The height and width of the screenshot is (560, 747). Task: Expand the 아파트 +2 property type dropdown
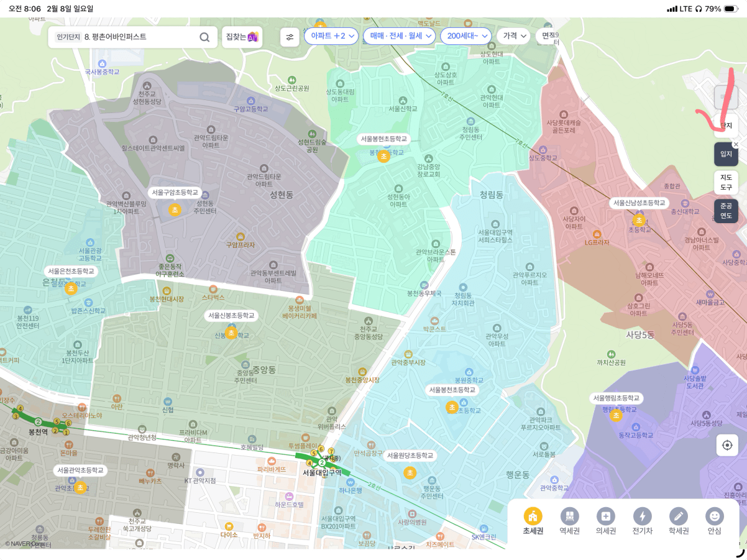331,36
